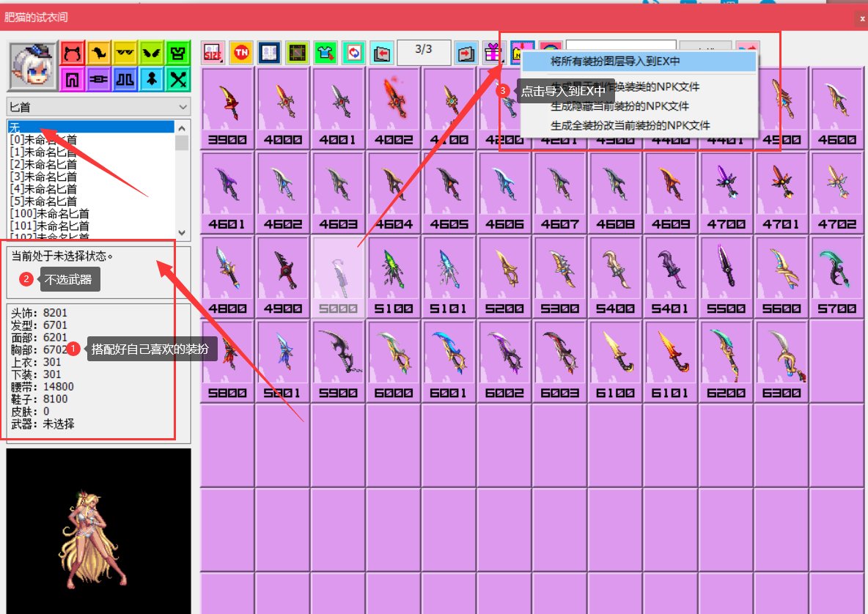Open the SIZE thumbnail size tool
The height and width of the screenshot is (614, 868).
[x=213, y=53]
